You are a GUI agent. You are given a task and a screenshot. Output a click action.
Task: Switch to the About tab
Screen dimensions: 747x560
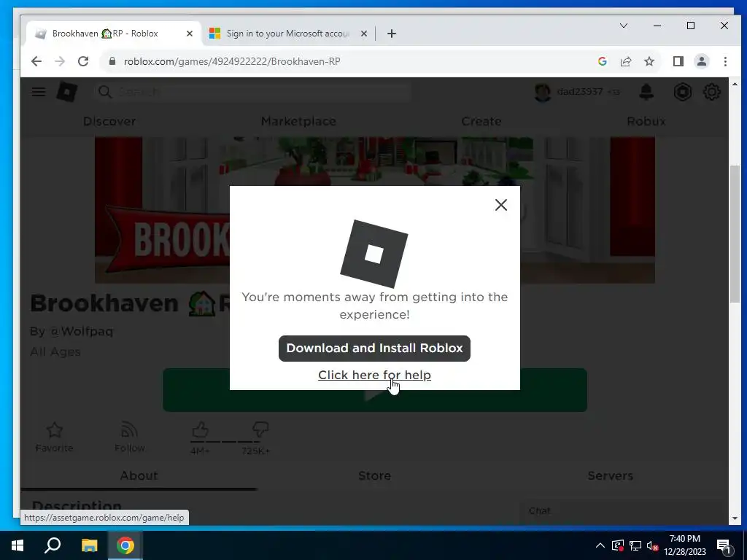click(x=139, y=475)
